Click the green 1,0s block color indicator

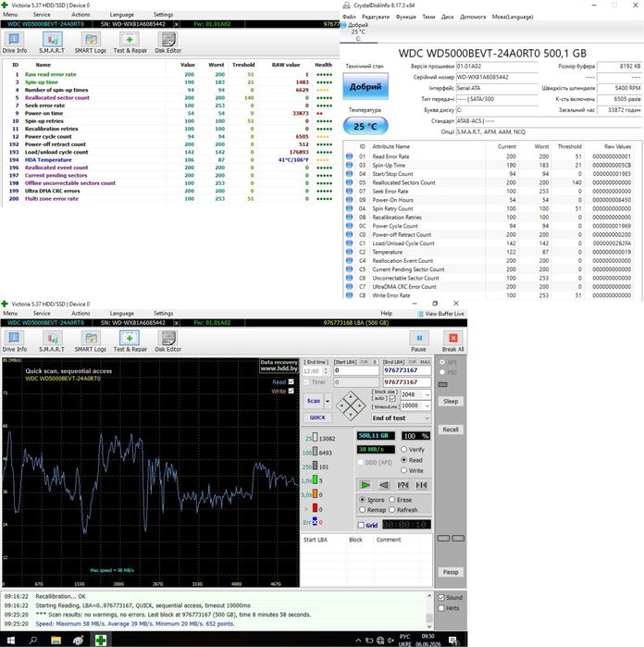tap(315, 479)
